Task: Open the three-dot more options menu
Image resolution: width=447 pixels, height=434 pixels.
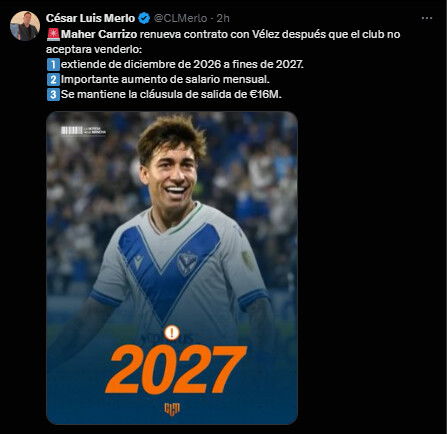Action: [x=427, y=18]
